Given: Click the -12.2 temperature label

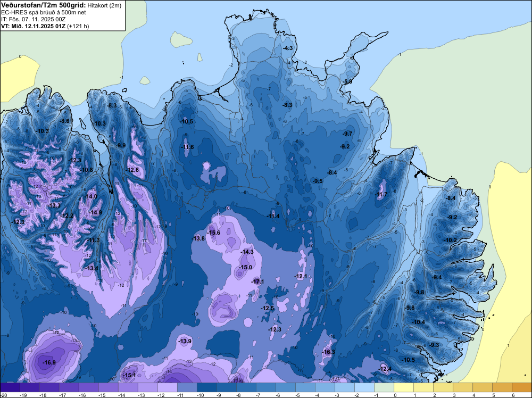Looking at the screenshot, I should (67, 216).
